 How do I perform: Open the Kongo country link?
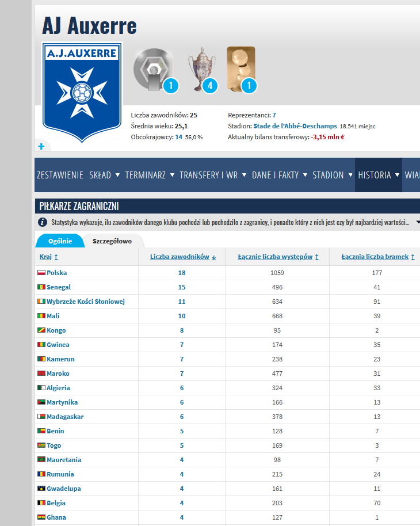coord(56,330)
